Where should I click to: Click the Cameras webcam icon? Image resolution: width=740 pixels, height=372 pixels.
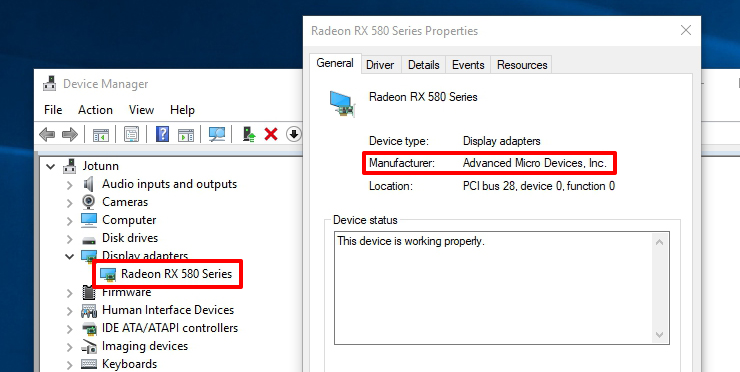(x=88, y=202)
